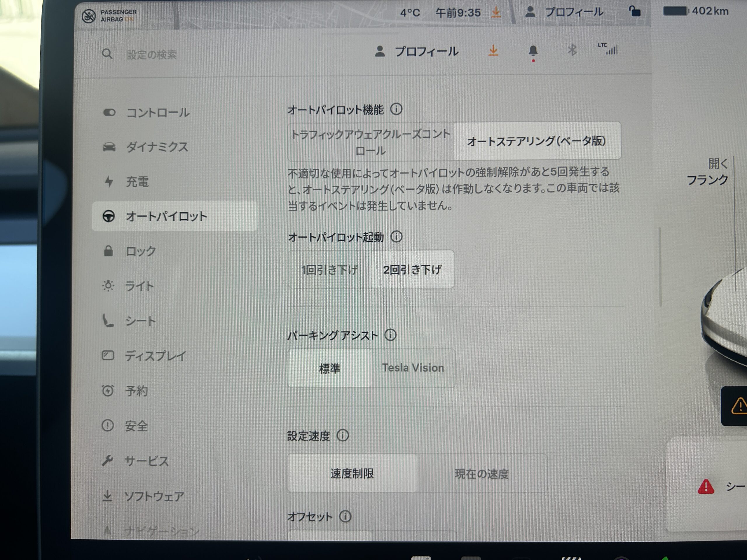Image resolution: width=747 pixels, height=560 pixels.
Task: Go to ソフトウェア settings section
Action: click(154, 496)
